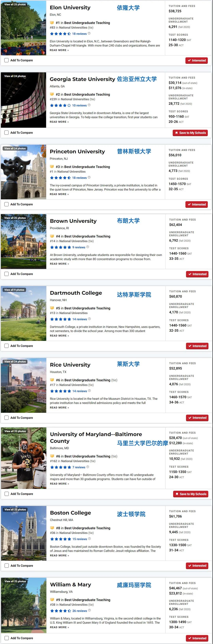View all 9 photos of Dartmouth College

(x=14, y=290)
